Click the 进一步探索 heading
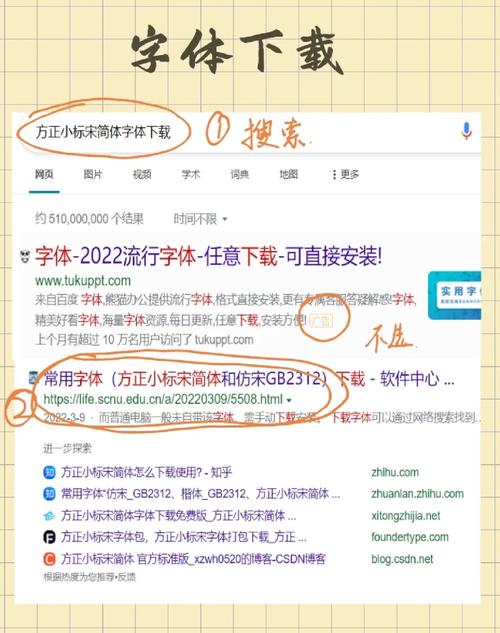Image resolution: width=500 pixels, height=633 pixels. [67, 448]
